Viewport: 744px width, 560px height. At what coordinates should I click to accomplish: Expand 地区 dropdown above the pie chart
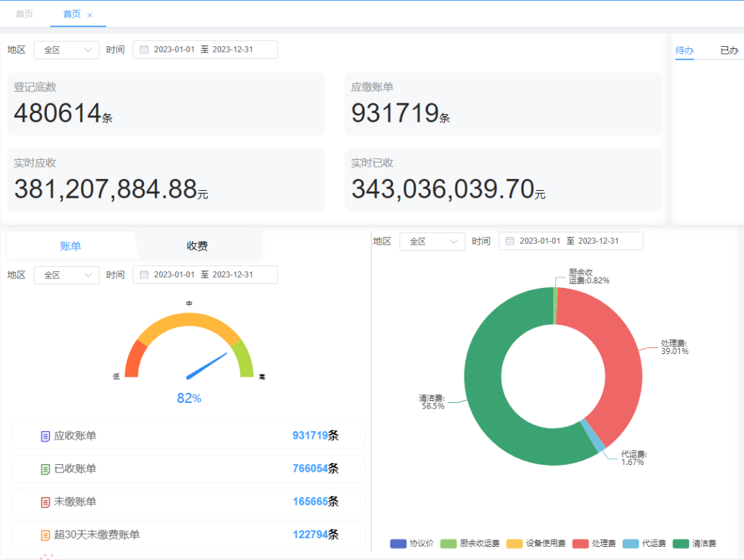click(x=433, y=241)
